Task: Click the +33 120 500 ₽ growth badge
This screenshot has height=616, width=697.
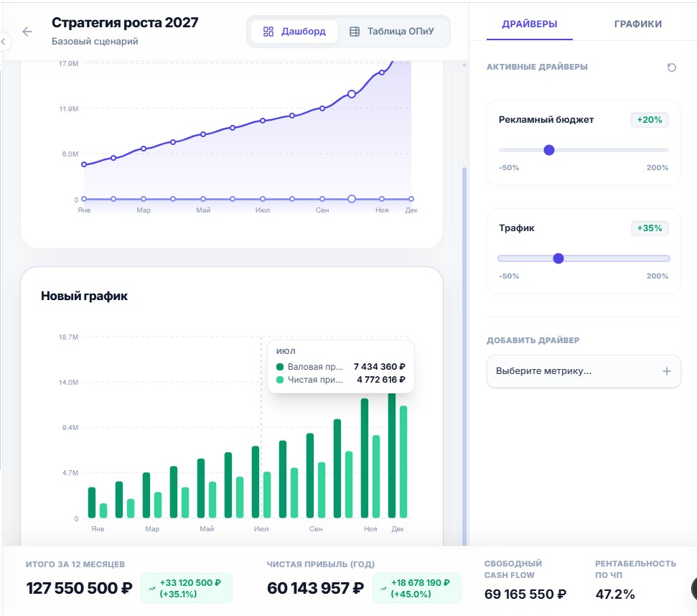Action: (187, 589)
